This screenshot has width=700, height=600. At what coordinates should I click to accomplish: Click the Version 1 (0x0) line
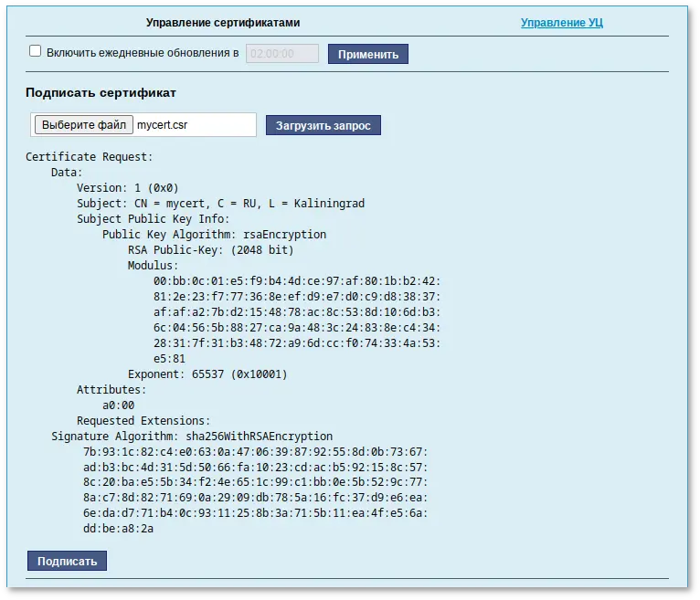tap(126, 187)
